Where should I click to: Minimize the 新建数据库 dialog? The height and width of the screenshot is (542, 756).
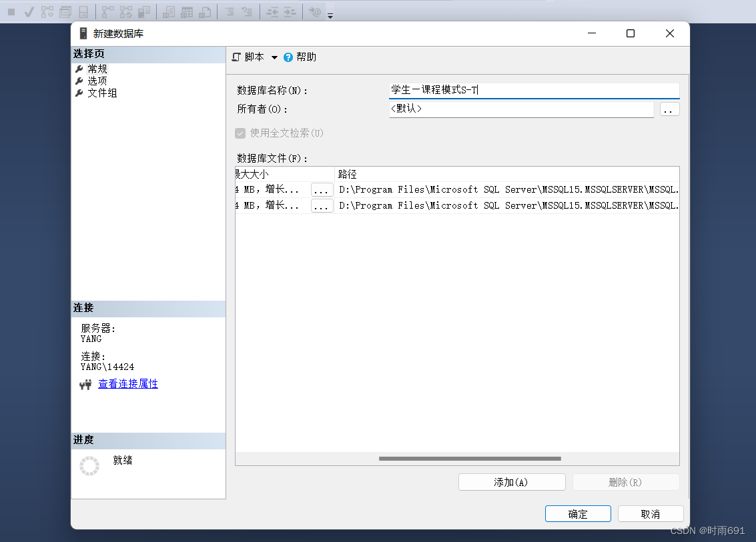[x=592, y=33]
